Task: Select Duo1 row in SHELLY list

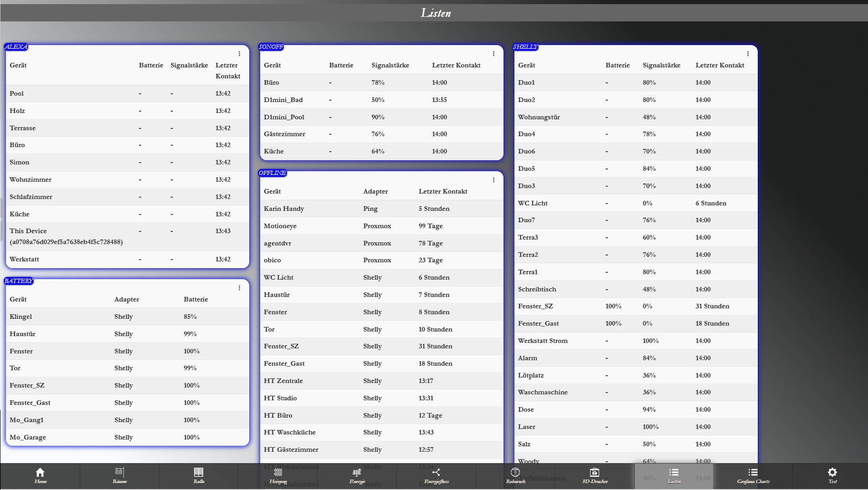Action: point(636,82)
